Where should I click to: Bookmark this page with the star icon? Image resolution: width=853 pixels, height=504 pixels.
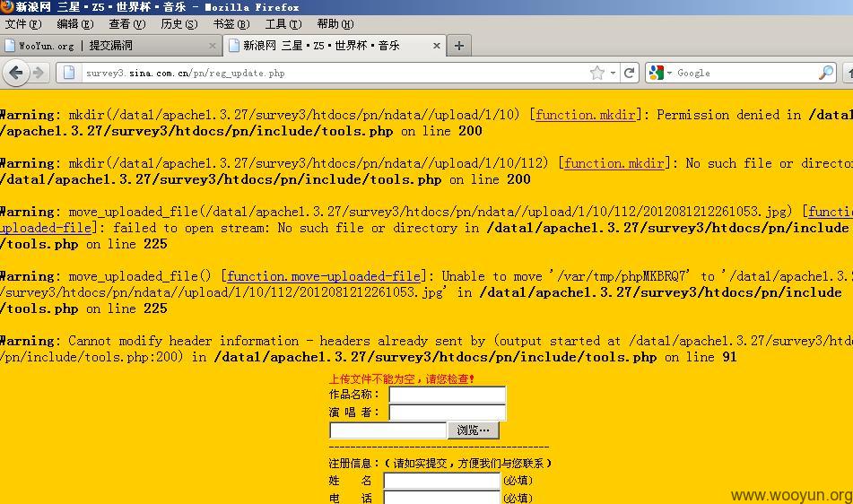(597, 73)
